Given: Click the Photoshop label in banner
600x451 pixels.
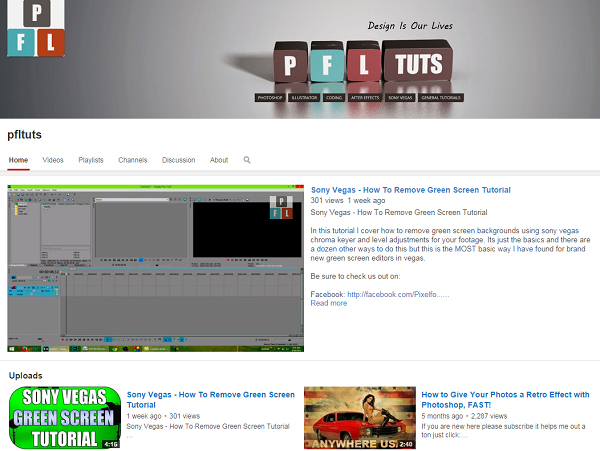Looking at the screenshot, I should [x=271, y=98].
